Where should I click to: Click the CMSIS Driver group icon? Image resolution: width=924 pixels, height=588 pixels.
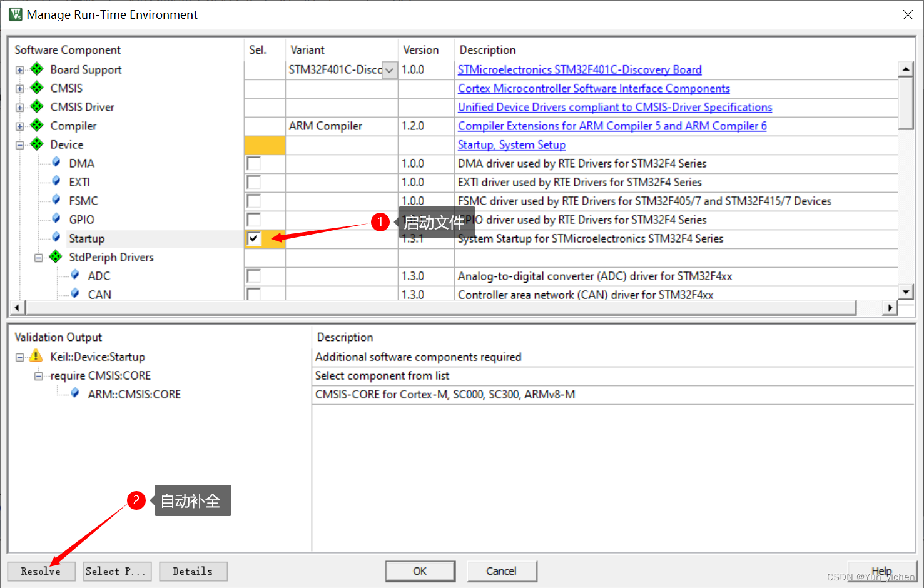click(x=37, y=106)
